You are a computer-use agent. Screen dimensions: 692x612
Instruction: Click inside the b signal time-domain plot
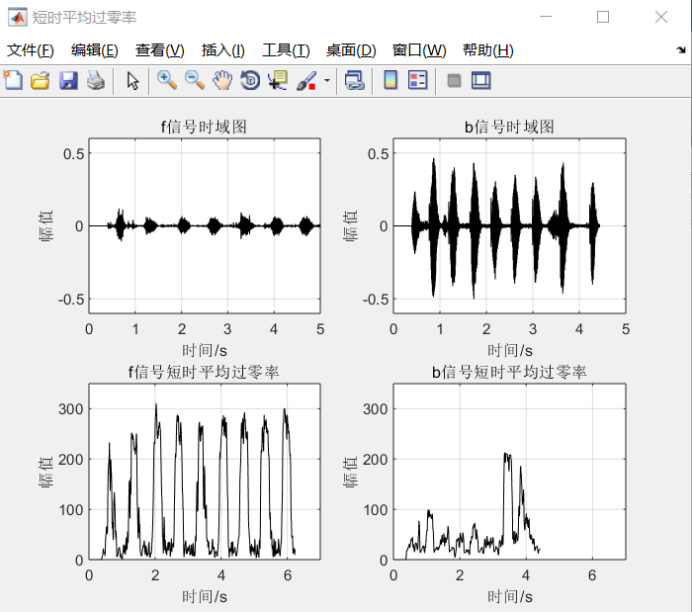pyautogui.click(x=510, y=226)
